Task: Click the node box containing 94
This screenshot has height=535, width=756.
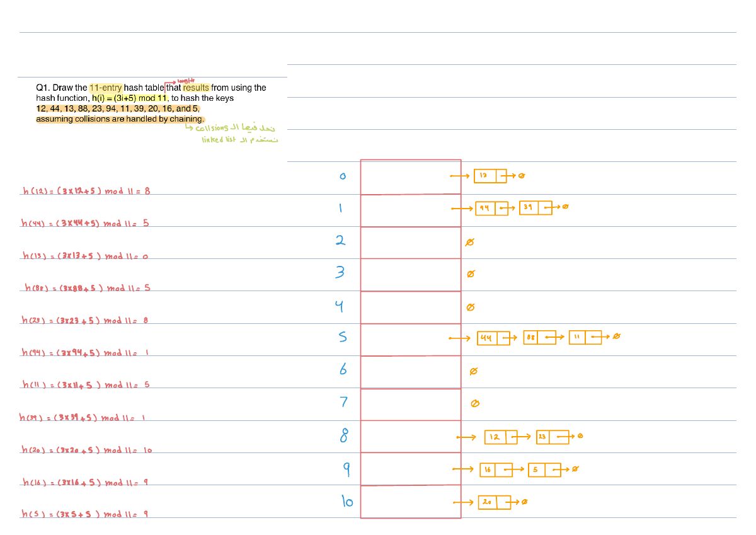Action: [x=492, y=207]
